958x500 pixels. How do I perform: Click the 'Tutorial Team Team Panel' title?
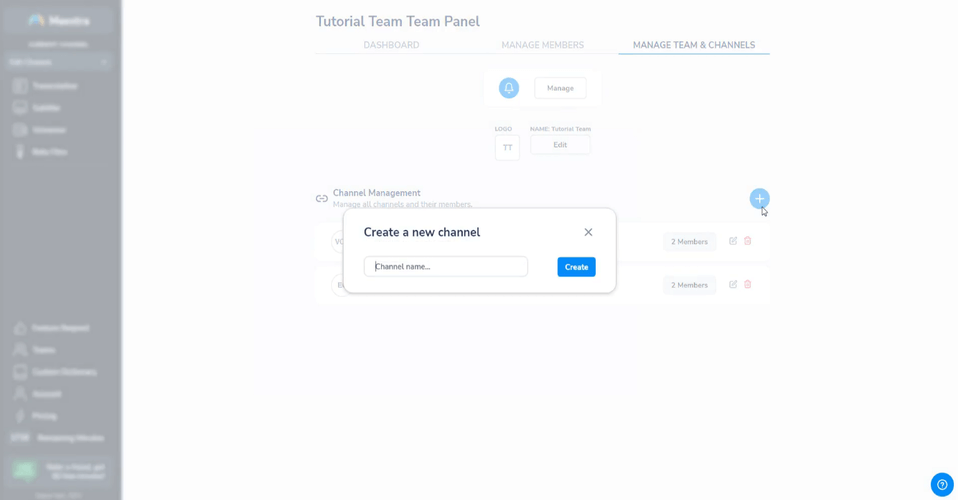click(x=398, y=21)
